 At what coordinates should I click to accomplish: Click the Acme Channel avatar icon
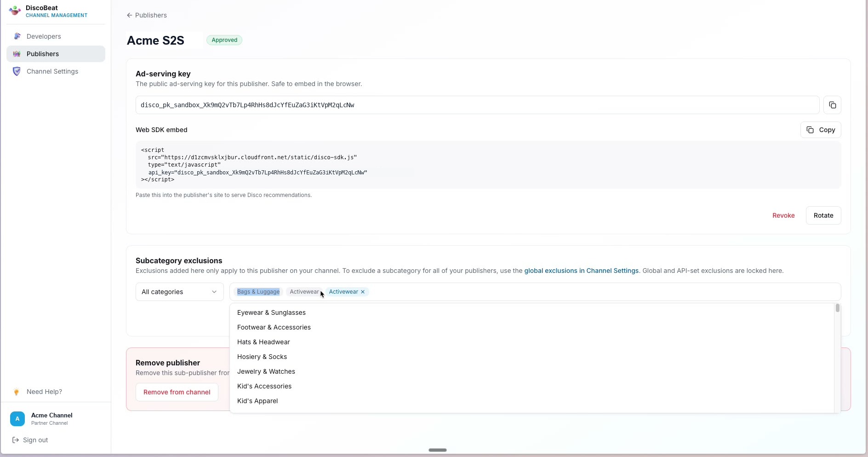17,419
